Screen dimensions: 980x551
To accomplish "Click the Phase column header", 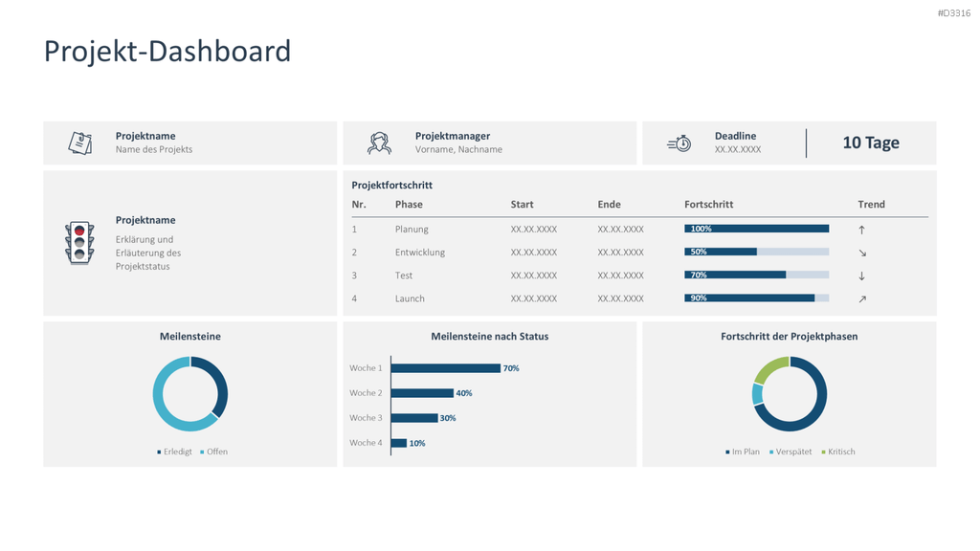I will [409, 205].
